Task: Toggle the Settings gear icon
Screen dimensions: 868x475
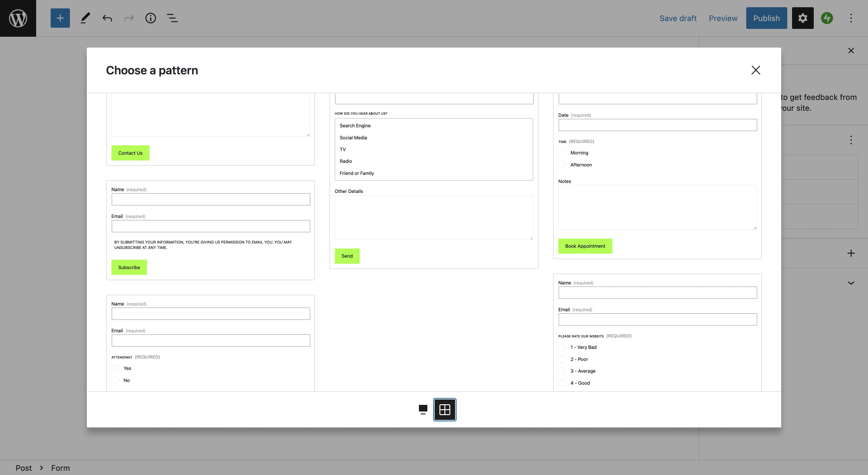Action: (x=802, y=18)
